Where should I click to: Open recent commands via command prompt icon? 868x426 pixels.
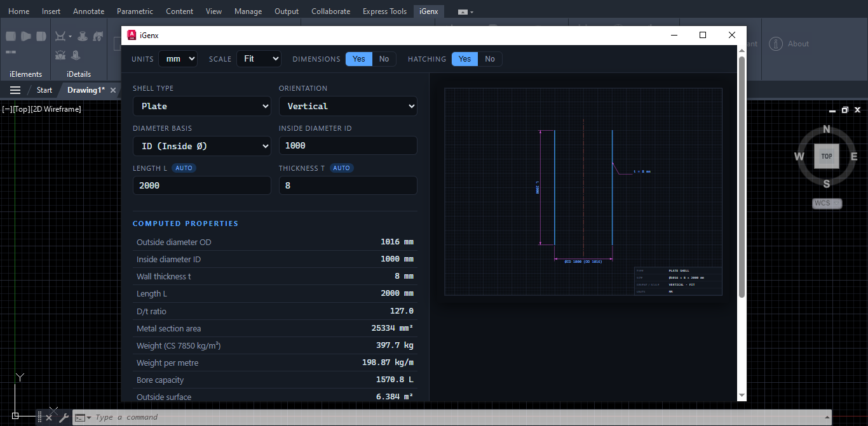[83, 417]
